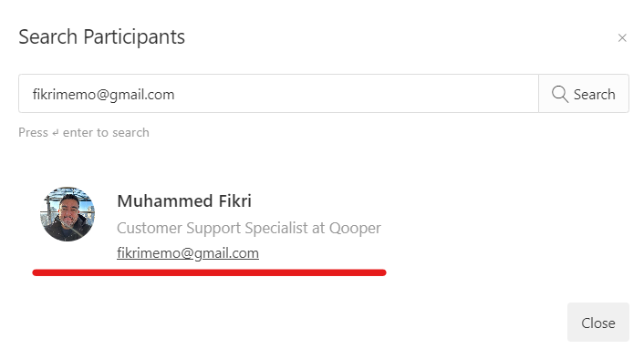Viewport: 644px width, 359px height.
Task: Click the red highlight bar under the result
Action: [x=209, y=272]
